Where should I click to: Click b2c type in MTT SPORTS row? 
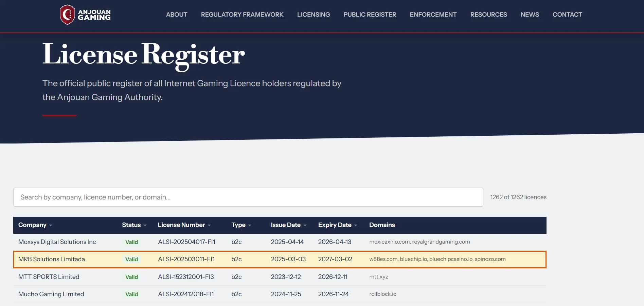pyautogui.click(x=237, y=277)
